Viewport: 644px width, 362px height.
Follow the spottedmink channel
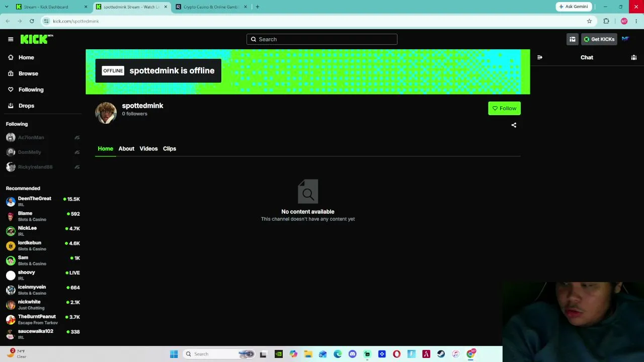point(504,108)
